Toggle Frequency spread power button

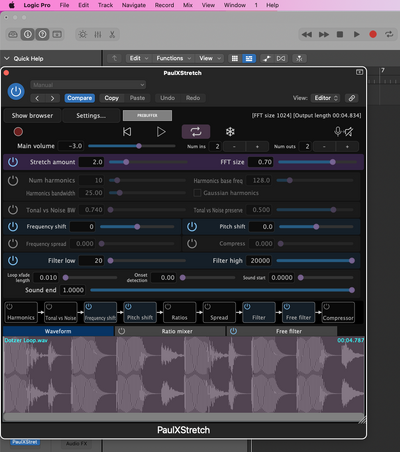13,244
